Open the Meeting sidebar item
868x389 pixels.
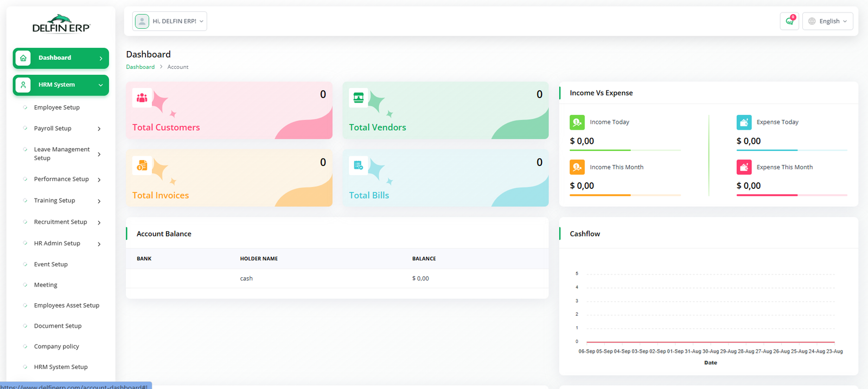tap(46, 285)
